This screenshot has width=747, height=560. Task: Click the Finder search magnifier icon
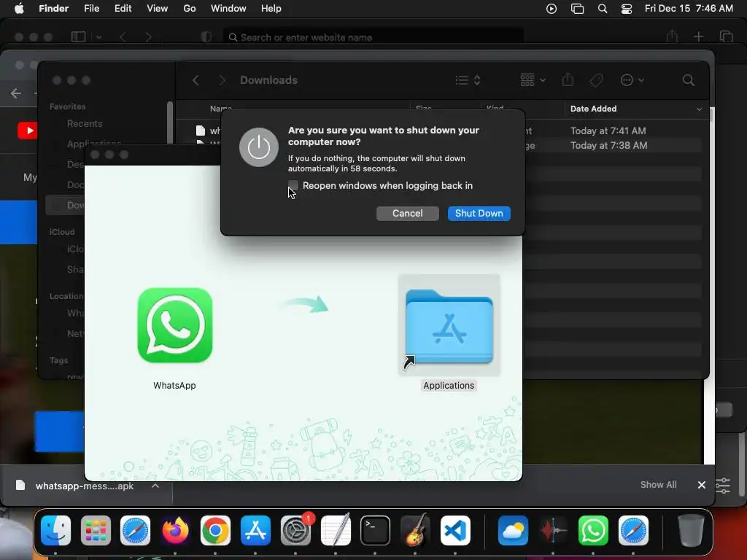point(688,80)
